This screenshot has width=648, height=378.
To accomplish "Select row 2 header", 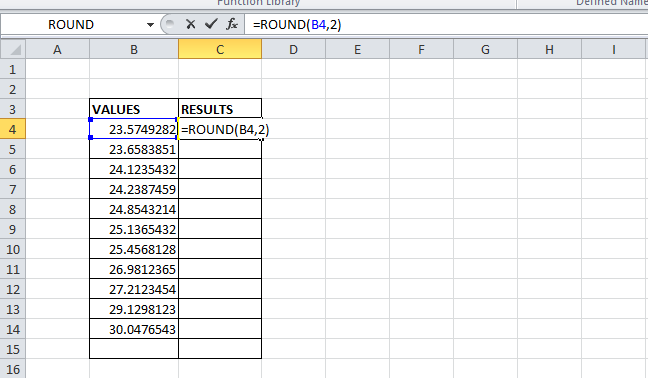I will click(x=13, y=89).
